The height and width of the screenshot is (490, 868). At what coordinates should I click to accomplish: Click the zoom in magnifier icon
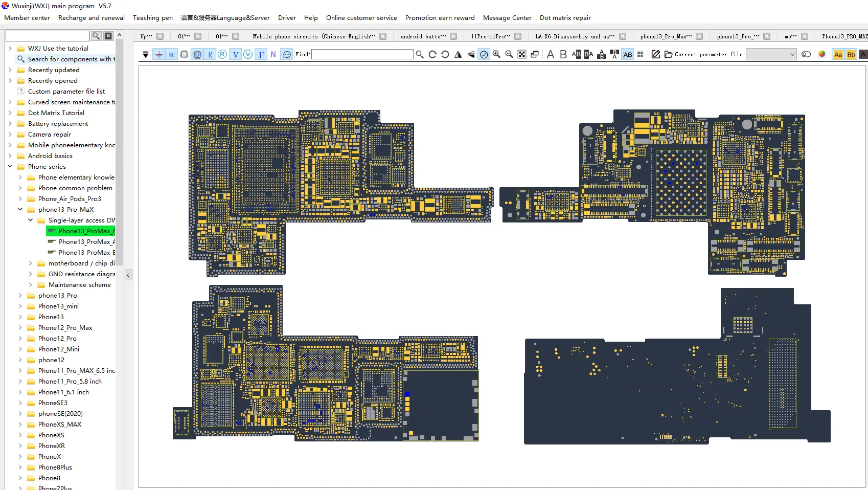496,54
